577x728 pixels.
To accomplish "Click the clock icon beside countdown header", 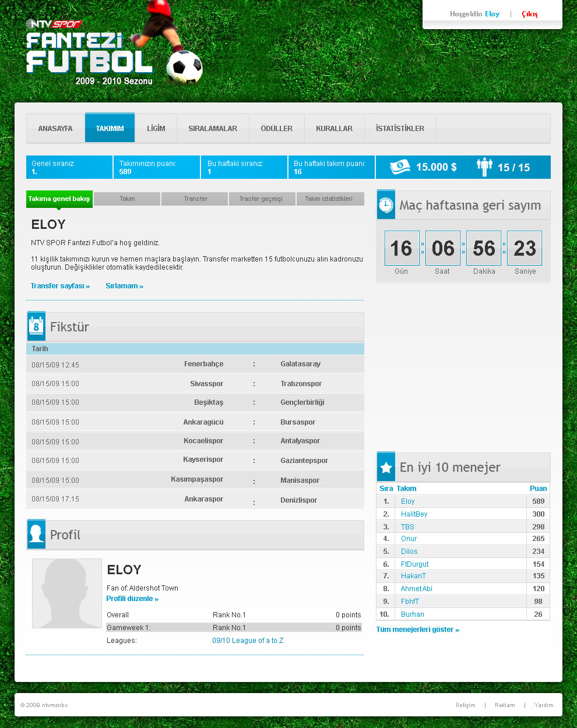I will tap(386, 205).
